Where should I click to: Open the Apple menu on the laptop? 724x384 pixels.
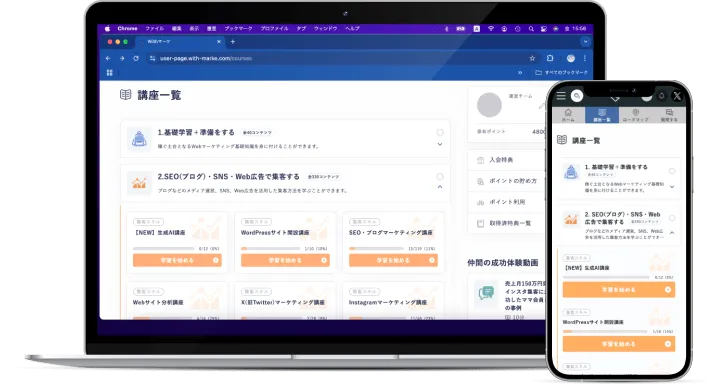(107, 28)
